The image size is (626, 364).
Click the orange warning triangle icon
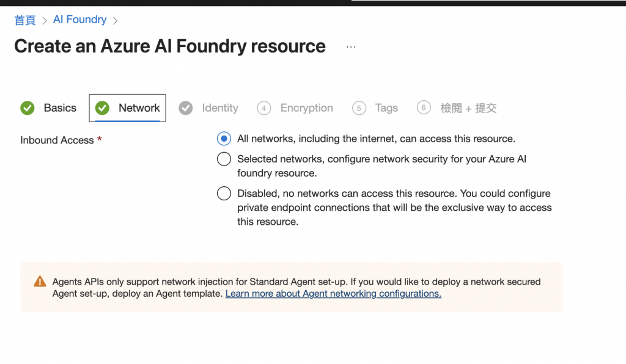(40, 282)
